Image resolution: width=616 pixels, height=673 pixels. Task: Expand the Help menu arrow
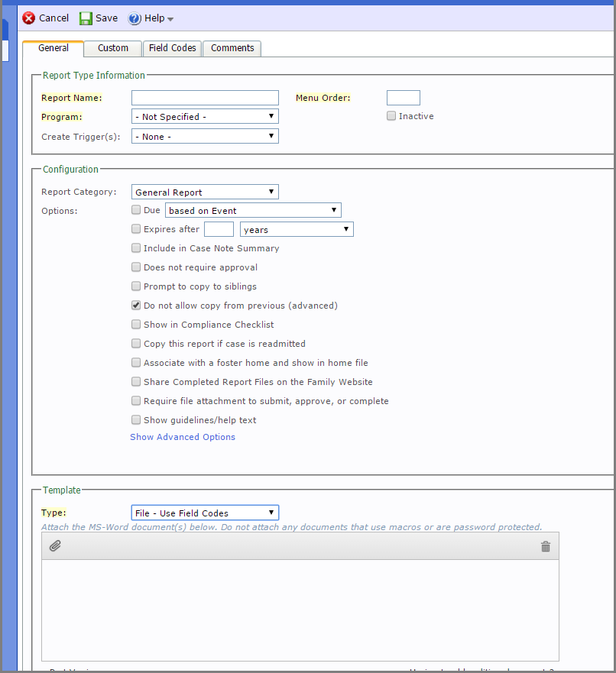coord(170,19)
